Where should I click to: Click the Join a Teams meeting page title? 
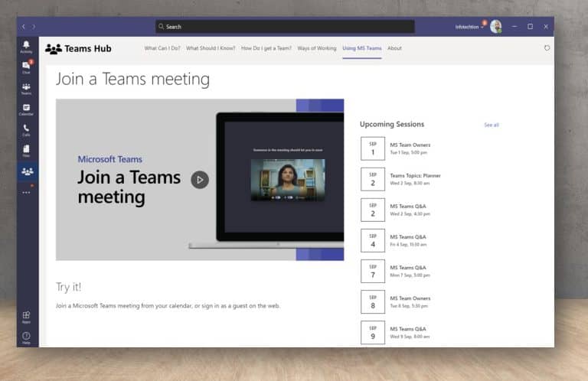pyautogui.click(x=132, y=79)
